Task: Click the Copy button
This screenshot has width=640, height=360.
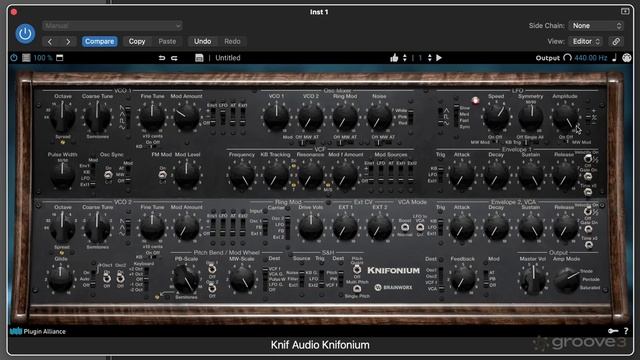Action: [x=137, y=42]
